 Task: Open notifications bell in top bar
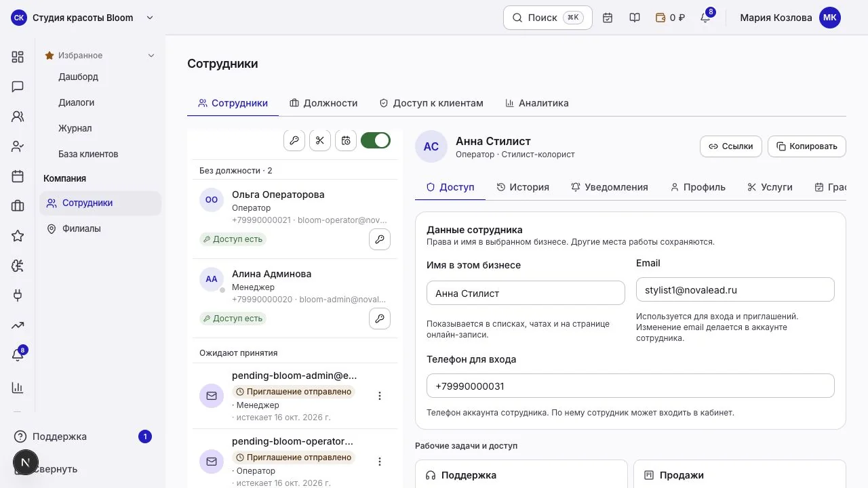(705, 18)
